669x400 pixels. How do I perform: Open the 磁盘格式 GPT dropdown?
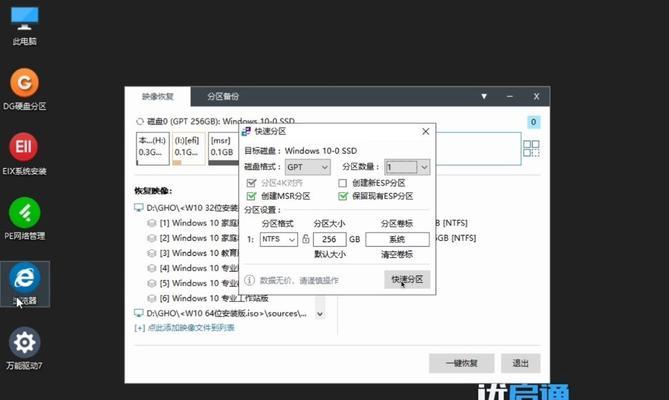coord(308,167)
